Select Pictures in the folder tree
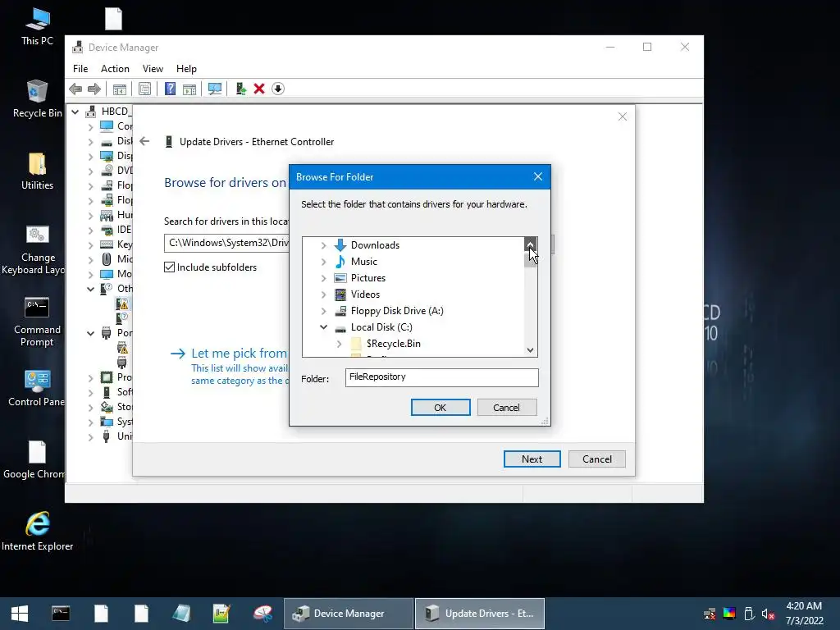Screen dimensions: 840x630 coord(368,278)
